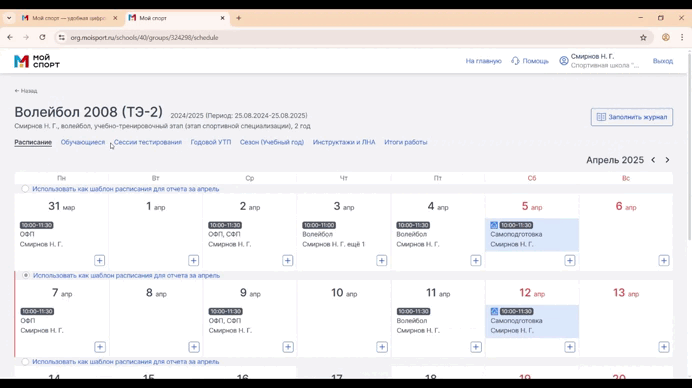
Task: Select 14 April week as template
Action: pyautogui.click(x=25, y=362)
